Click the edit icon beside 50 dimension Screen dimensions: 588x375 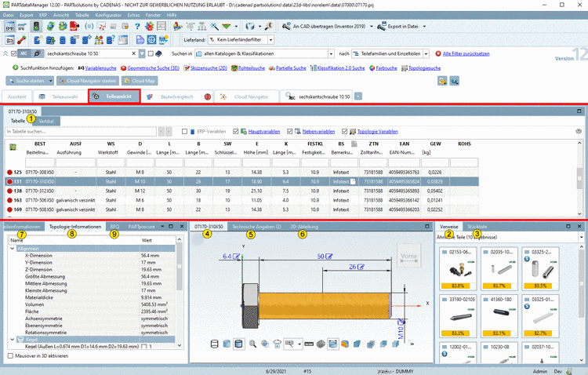pyautogui.click(x=328, y=256)
